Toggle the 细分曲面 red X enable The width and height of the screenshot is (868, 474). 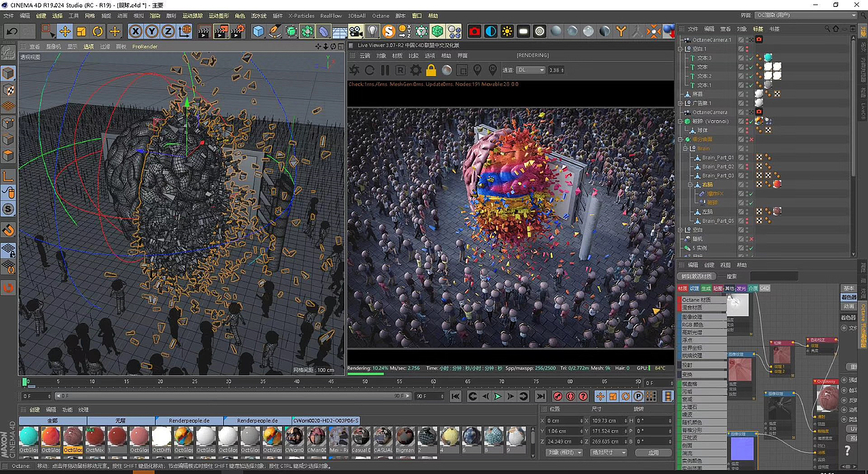pyautogui.click(x=751, y=139)
